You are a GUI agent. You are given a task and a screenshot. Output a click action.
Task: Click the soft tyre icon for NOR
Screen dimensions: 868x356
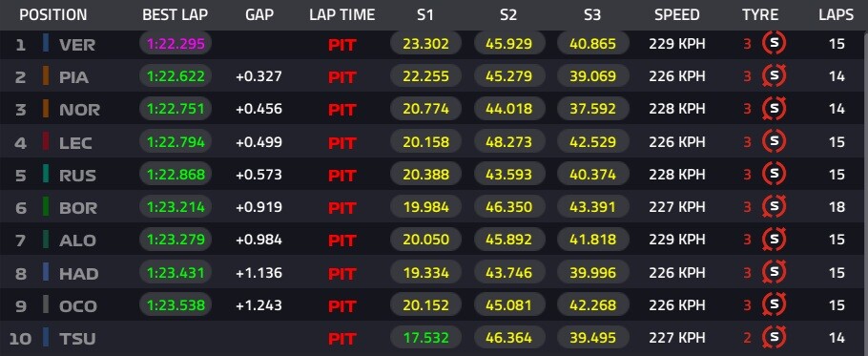tap(774, 109)
